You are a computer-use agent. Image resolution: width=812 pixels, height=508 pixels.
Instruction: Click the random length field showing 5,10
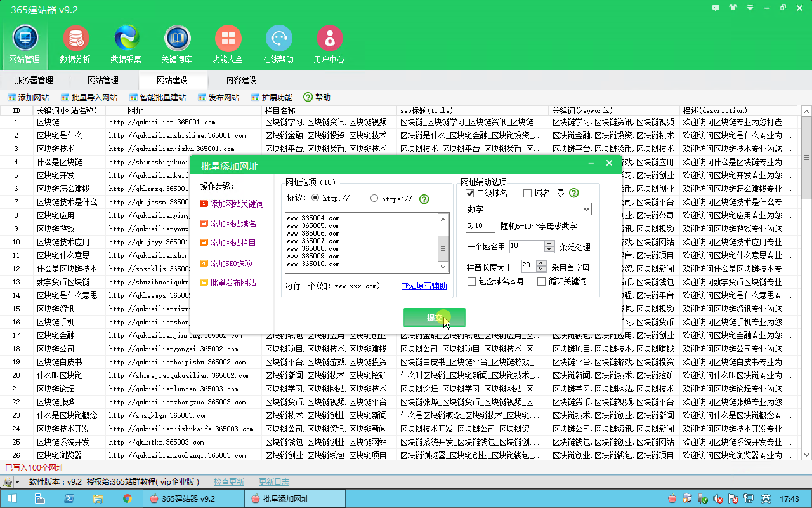tap(480, 226)
